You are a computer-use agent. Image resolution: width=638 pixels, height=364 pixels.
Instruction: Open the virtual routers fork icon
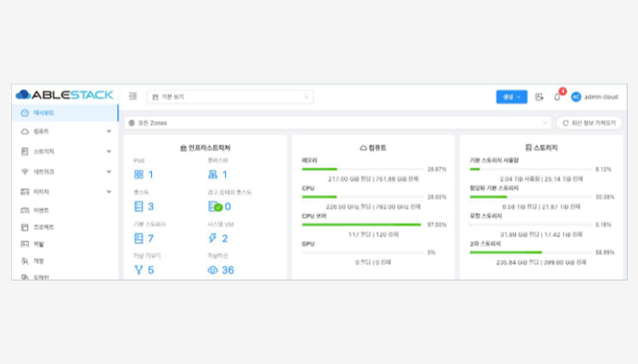pos(139,269)
